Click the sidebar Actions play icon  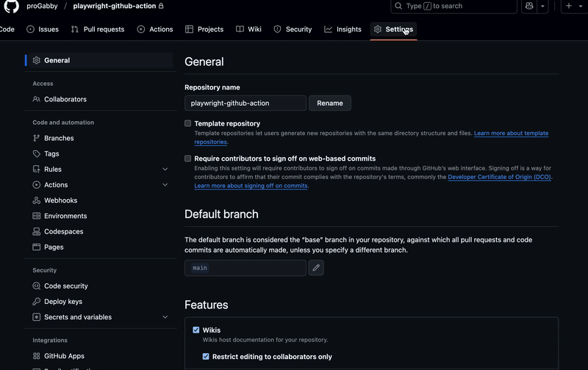click(36, 184)
